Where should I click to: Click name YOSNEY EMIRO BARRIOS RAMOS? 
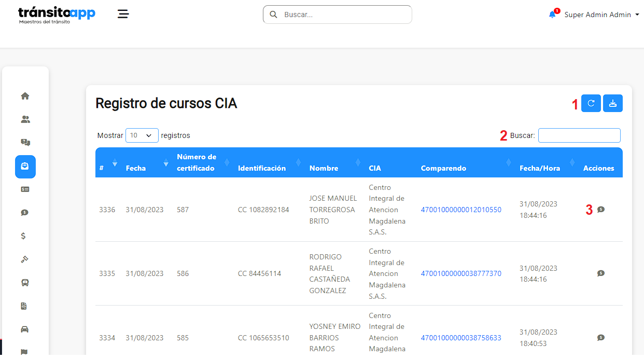point(334,338)
